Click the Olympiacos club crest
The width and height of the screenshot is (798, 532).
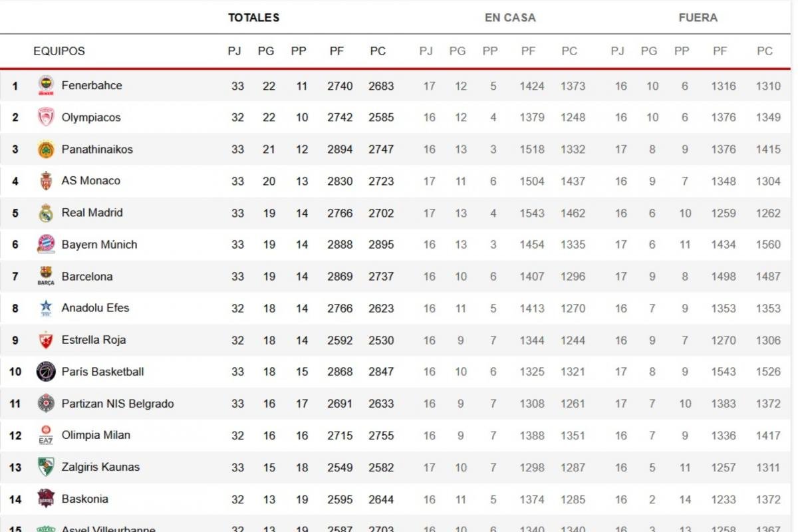[46, 117]
